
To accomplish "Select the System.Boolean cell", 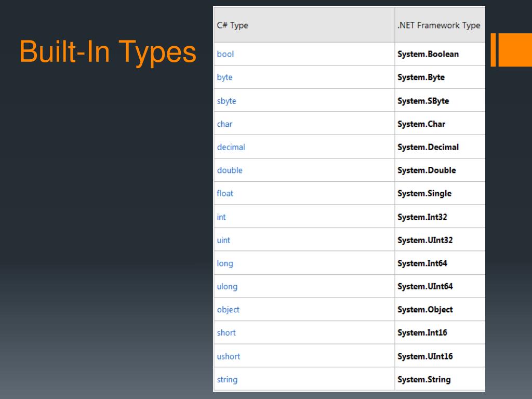I will [440, 54].
